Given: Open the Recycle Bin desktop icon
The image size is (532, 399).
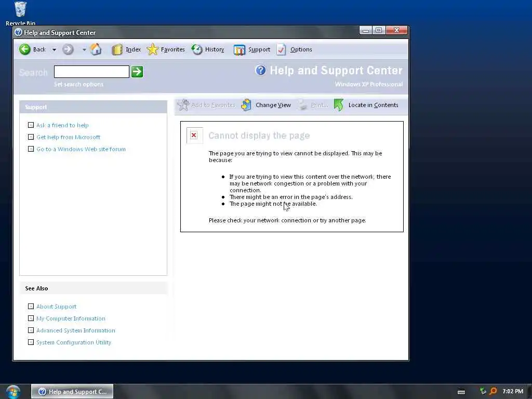Looking at the screenshot, I should point(20,13).
